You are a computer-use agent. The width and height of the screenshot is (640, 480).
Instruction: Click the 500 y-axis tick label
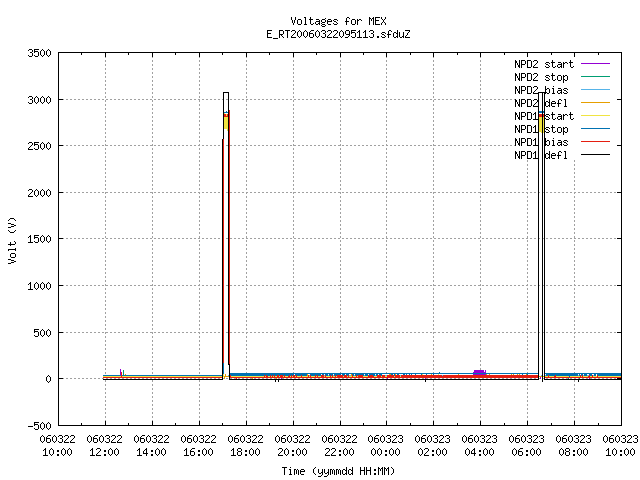click(42, 333)
